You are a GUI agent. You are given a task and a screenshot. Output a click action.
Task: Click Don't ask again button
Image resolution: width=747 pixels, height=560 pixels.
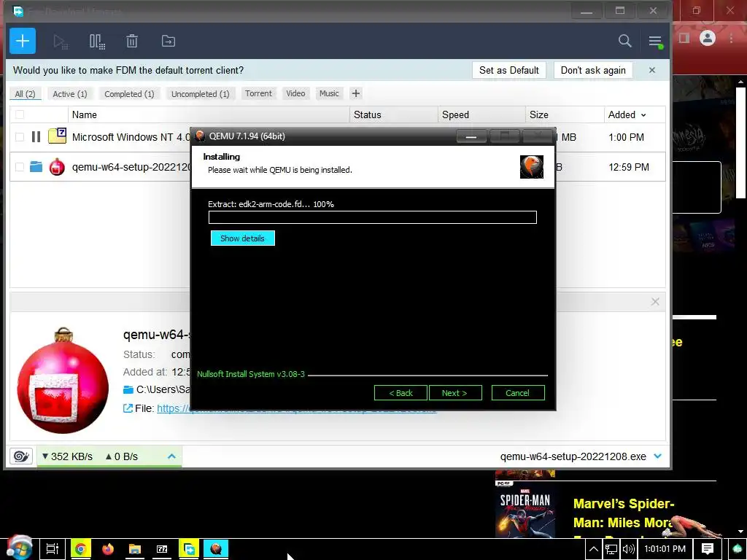[x=593, y=70]
